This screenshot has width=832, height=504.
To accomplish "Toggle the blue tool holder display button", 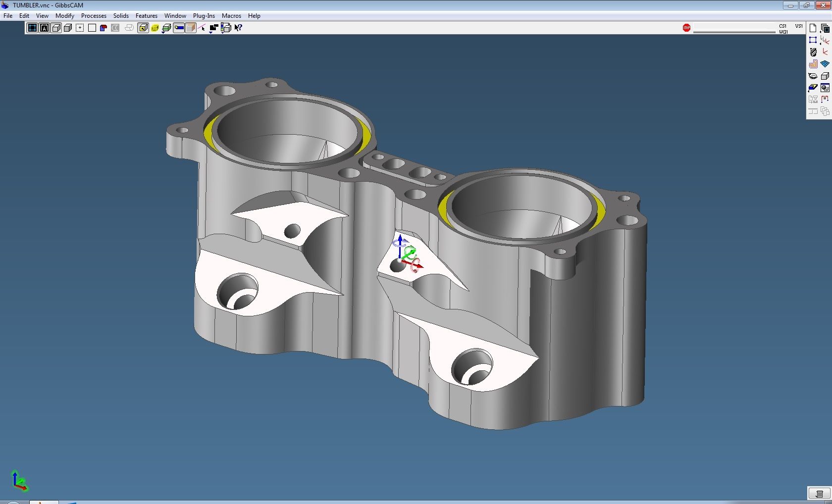I will [179, 28].
